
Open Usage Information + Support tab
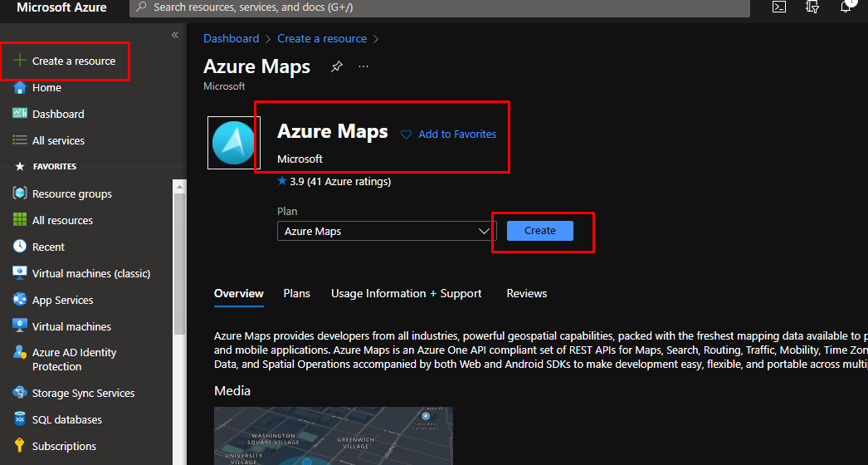pos(407,293)
